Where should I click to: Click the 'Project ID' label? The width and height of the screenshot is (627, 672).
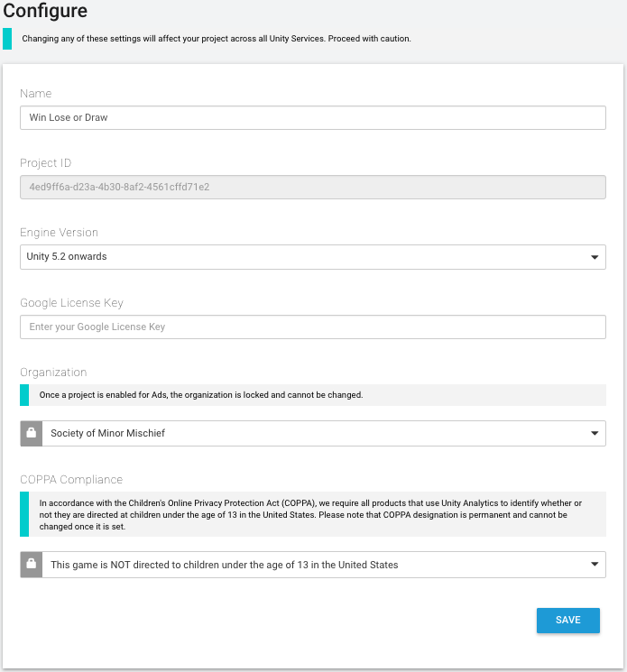(x=46, y=163)
